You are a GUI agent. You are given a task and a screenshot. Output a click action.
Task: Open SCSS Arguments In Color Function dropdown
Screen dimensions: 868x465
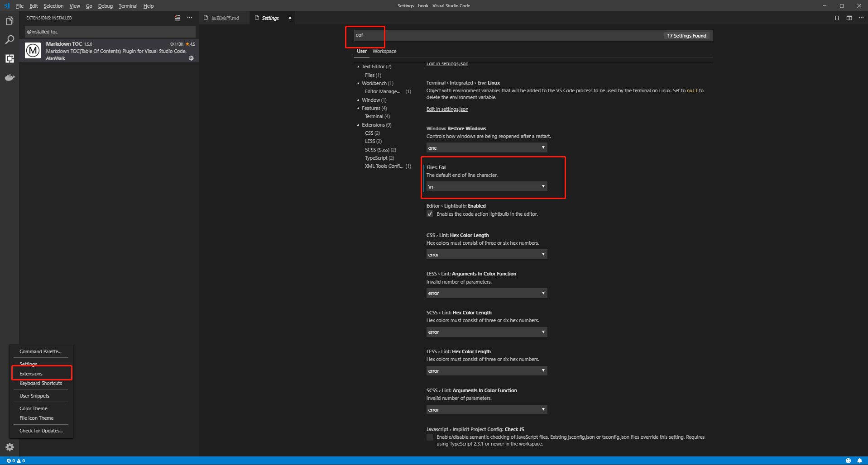487,410
